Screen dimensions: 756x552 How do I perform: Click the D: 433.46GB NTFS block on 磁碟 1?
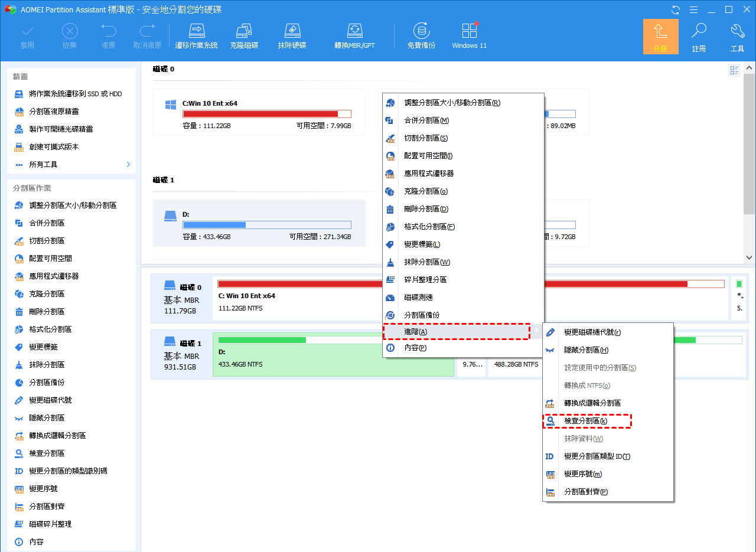[x=333, y=354]
